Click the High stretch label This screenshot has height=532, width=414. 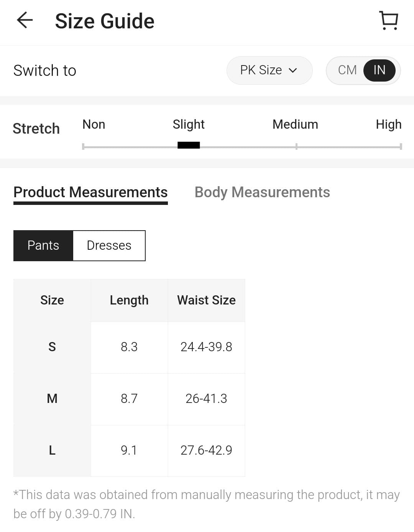pyautogui.click(x=388, y=124)
